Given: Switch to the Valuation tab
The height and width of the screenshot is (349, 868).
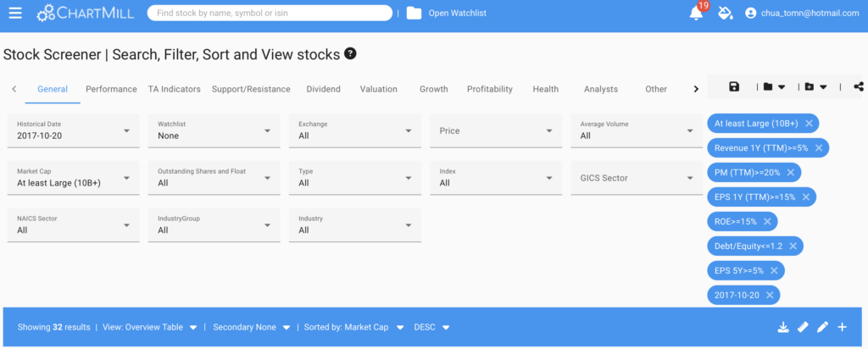Looking at the screenshot, I should click(378, 89).
